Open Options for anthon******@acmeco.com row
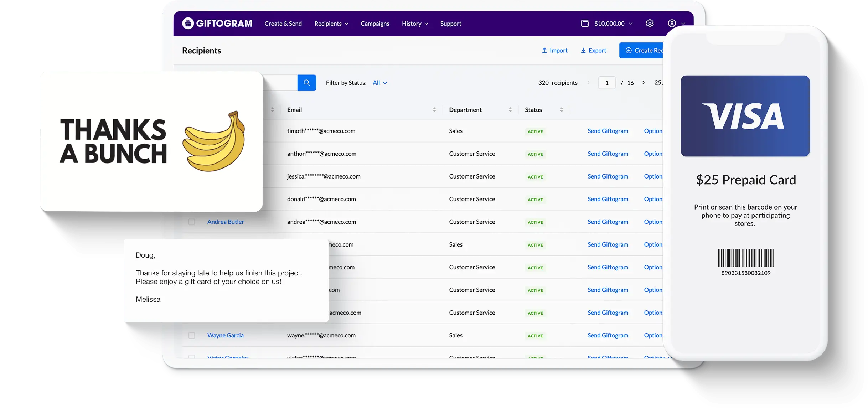This screenshot has height=408, width=868. tap(653, 154)
